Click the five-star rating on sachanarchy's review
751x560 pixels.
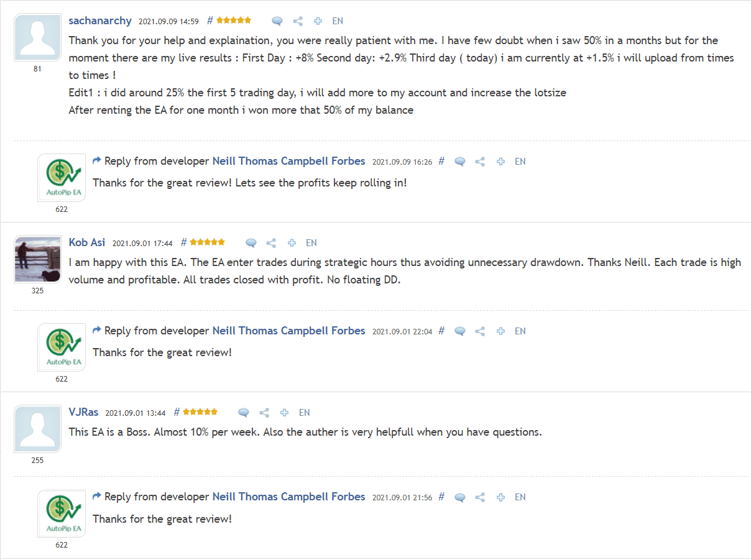(234, 21)
